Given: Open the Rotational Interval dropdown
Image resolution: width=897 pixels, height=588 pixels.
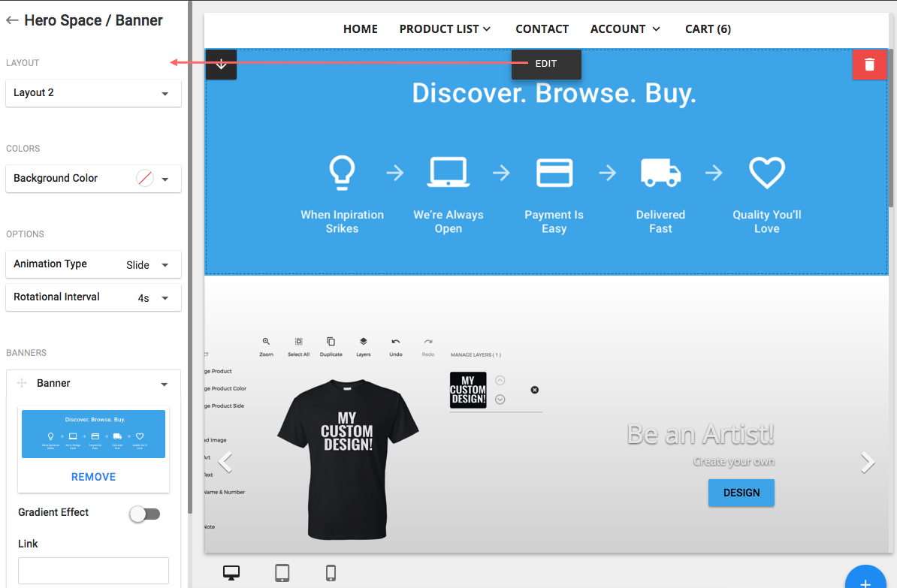Looking at the screenshot, I should coord(93,297).
